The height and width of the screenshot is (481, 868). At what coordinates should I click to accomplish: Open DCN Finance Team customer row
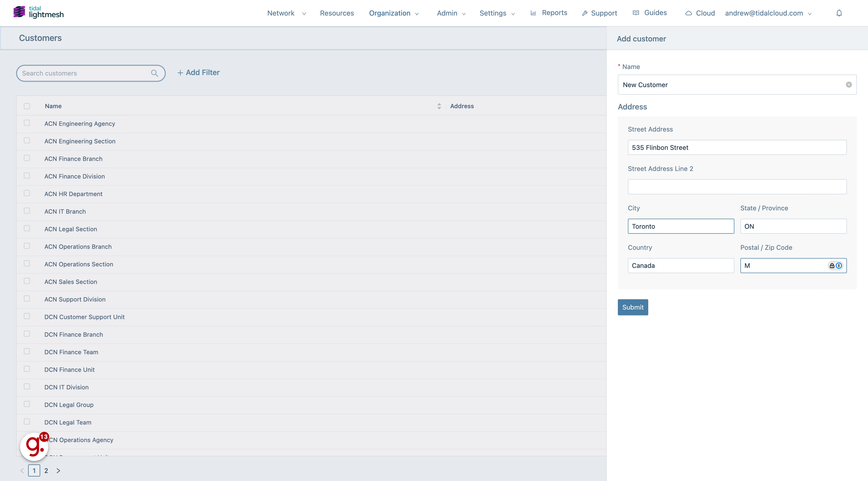point(71,352)
